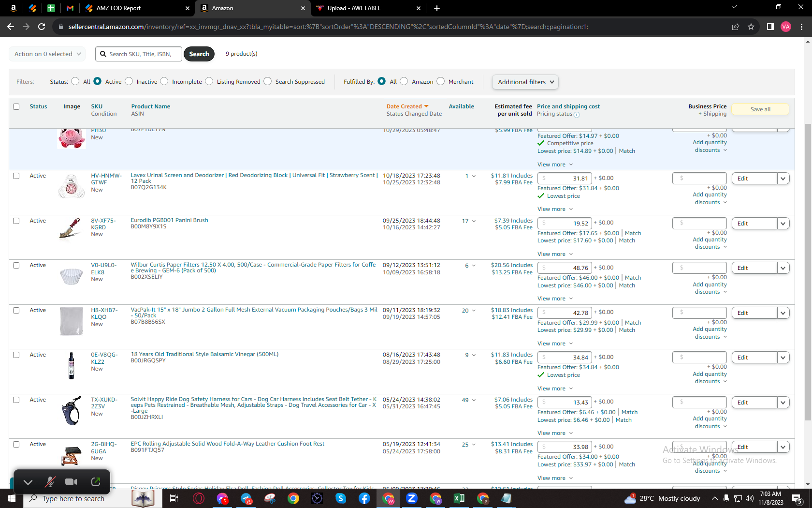Sort by the Date Created column
Image resolution: width=812 pixels, height=508 pixels.
[x=407, y=106]
